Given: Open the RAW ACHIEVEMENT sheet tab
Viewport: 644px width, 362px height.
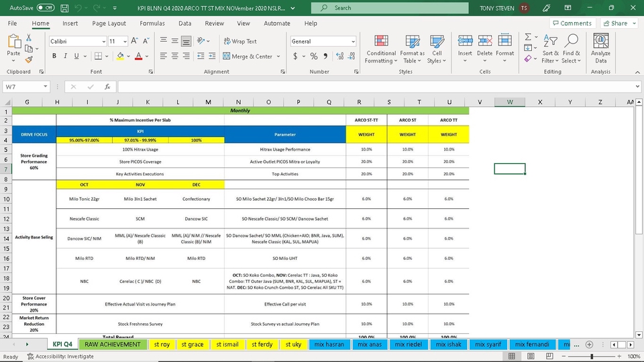Looking at the screenshot, I should 113,345.
